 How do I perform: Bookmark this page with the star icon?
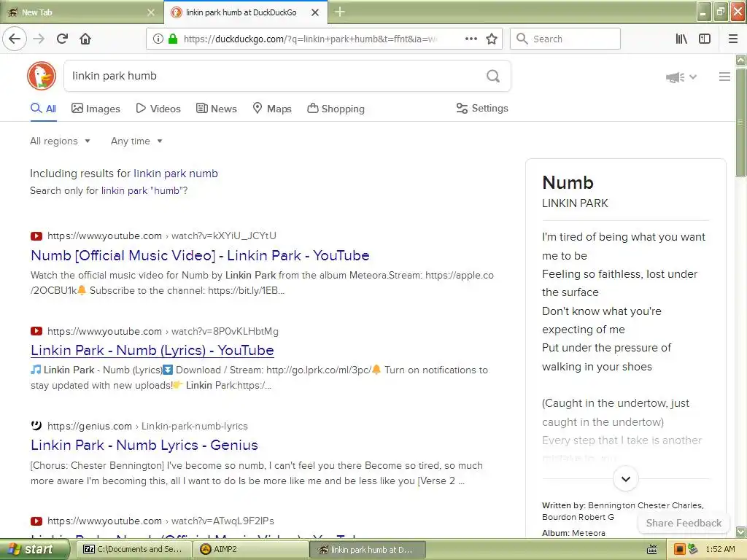[x=492, y=39]
